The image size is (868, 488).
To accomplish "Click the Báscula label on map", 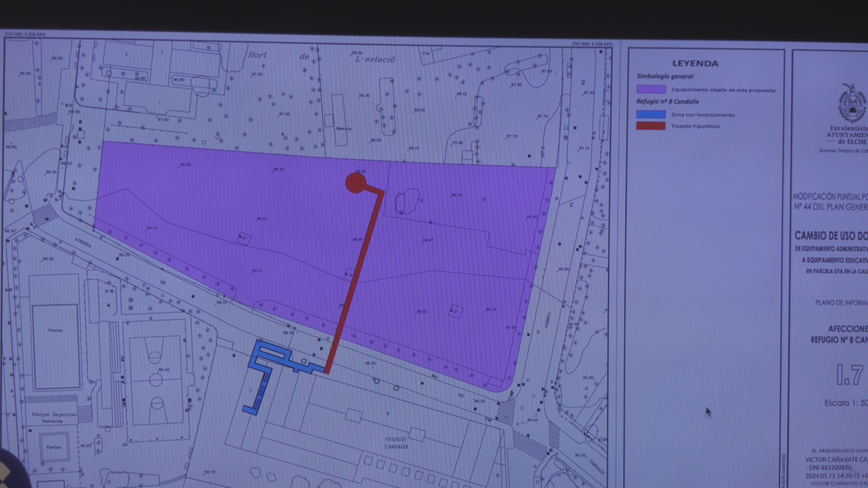I will (344, 128).
